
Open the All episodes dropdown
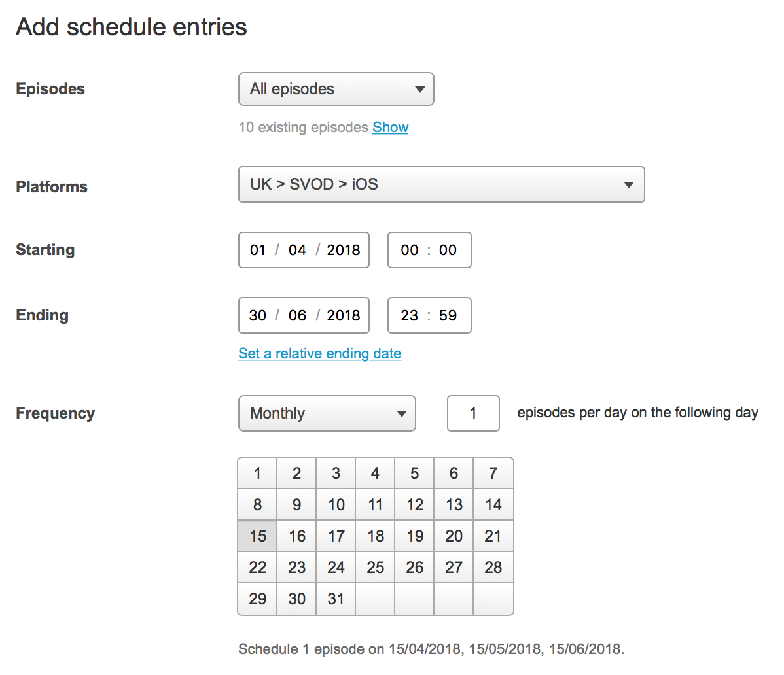tap(336, 89)
